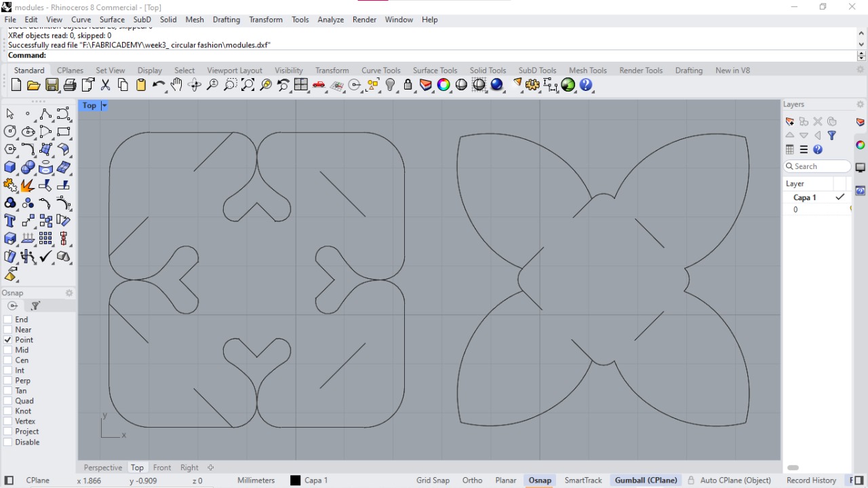Toggle Ortho mode in status bar
The image size is (868, 488).
point(472,481)
